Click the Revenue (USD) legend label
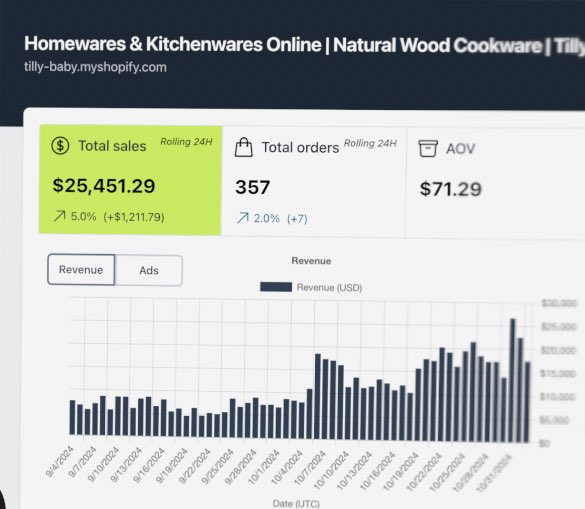 (x=329, y=287)
